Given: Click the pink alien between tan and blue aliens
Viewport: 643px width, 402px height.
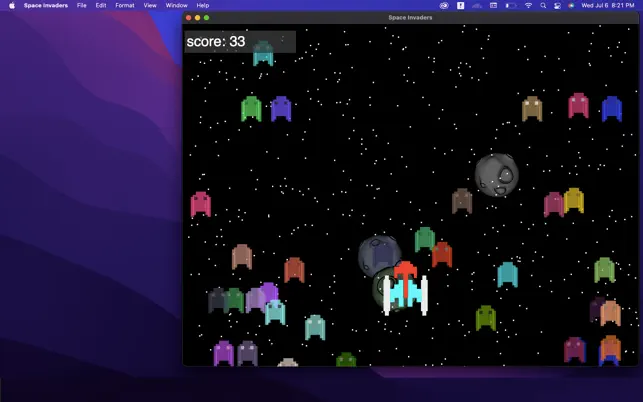Looking at the screenshot, I should pos(578,105).
